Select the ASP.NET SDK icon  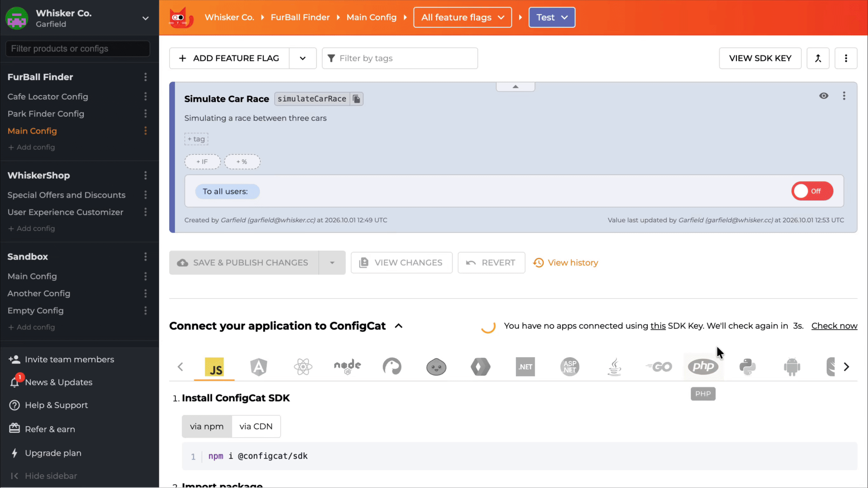click(x=570, y=367)
